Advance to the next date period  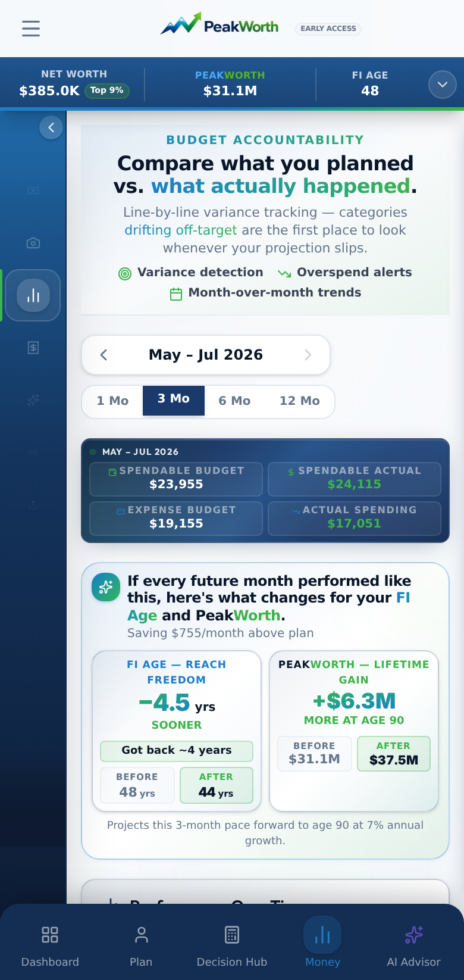[308, 355]
